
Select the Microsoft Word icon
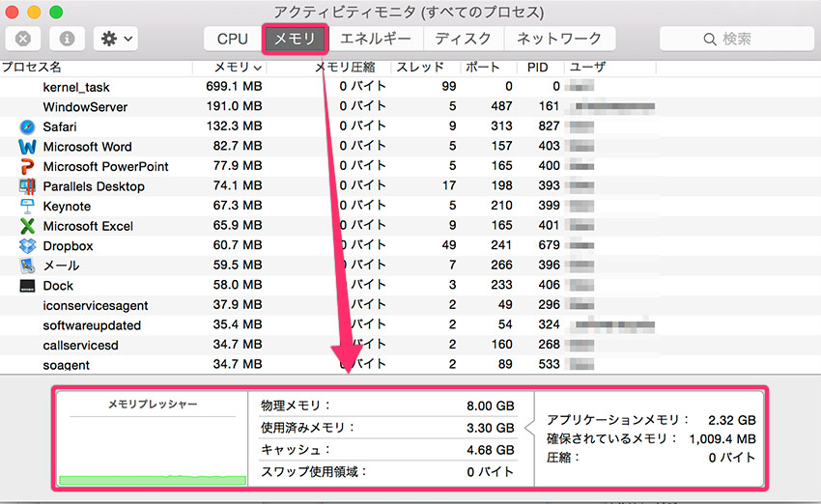(x=27, y=147)
